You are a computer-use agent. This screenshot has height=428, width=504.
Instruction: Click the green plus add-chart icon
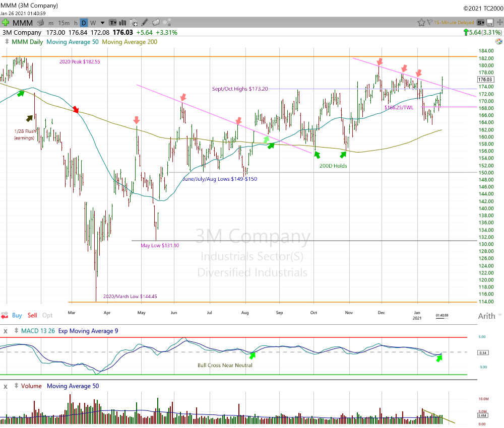(6, 23)
